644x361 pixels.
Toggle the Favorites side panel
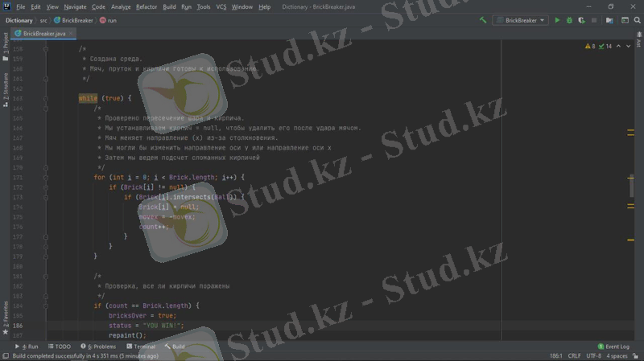(x=6, y=316)
